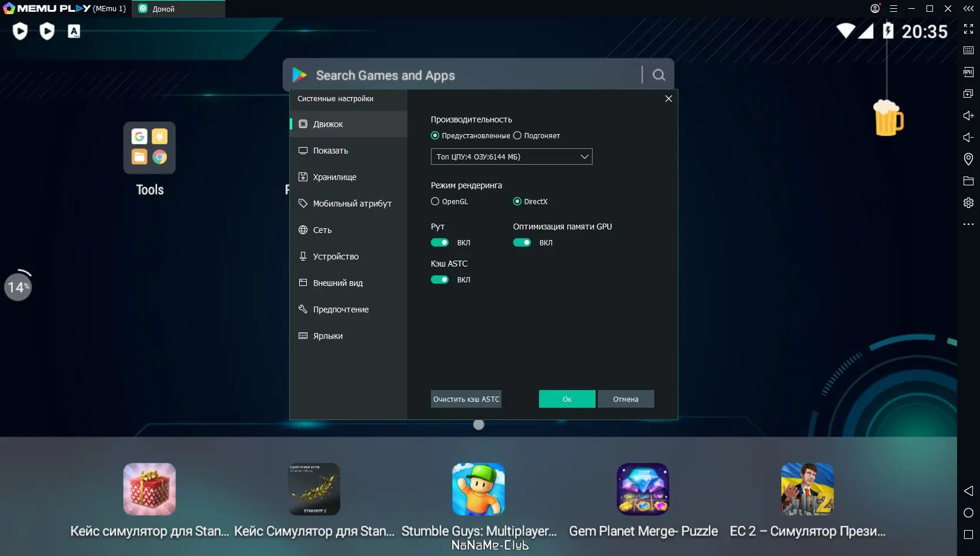The width and height of the screenshot is (980, 556).
Task: Launch the red gift box case simulator app
Action: point(149,489)
